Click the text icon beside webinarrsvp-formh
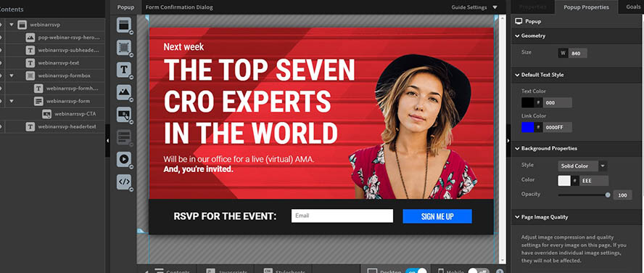Viewport: 644px width, 273px height. point(38,89)
